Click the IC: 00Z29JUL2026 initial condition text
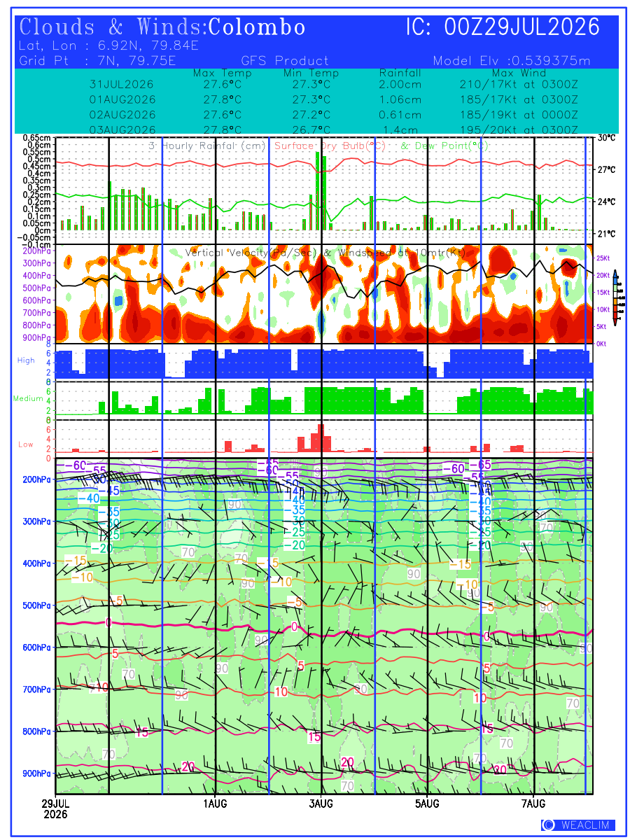 click(x=503, y=27)
